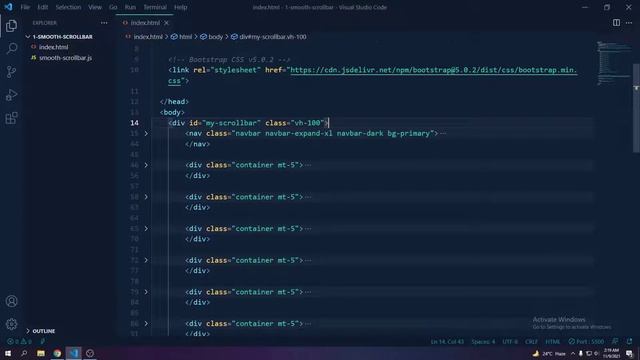Open the View menu
Image resolution: width=640 pixels, height=360 pixels.
tap(95, 7)
